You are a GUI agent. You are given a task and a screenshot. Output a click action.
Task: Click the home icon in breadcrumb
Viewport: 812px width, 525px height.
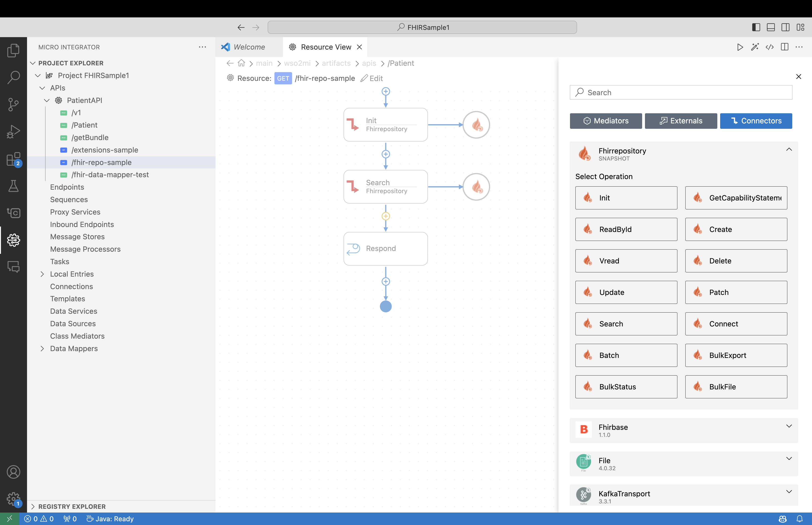[x=241, y=63]
